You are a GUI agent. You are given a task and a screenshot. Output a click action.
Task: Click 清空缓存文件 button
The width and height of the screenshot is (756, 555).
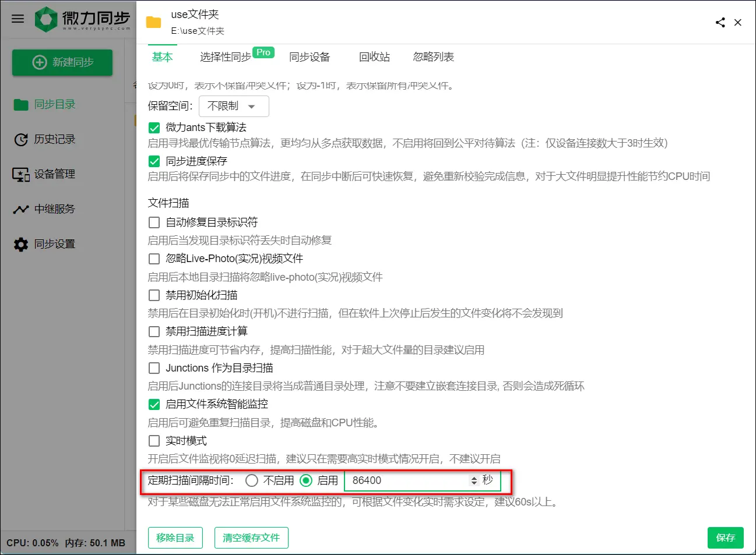[251, 538]
